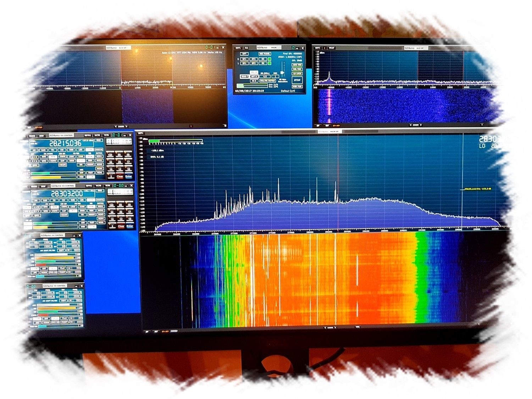The height and width of the screenshot is (399, 532).
Task: Open MEM PAN from the MAIN panel
Action: click(x=297, y=87)
